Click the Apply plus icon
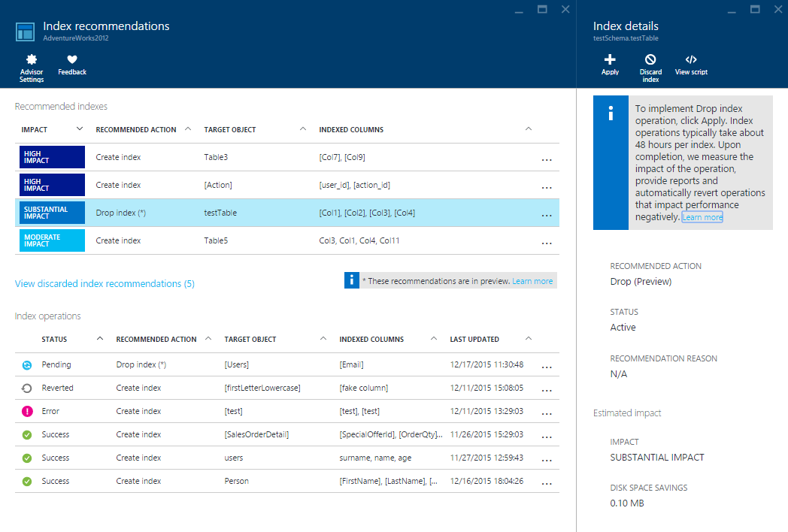Screen dimensions: 788x532 click(610, 60)
